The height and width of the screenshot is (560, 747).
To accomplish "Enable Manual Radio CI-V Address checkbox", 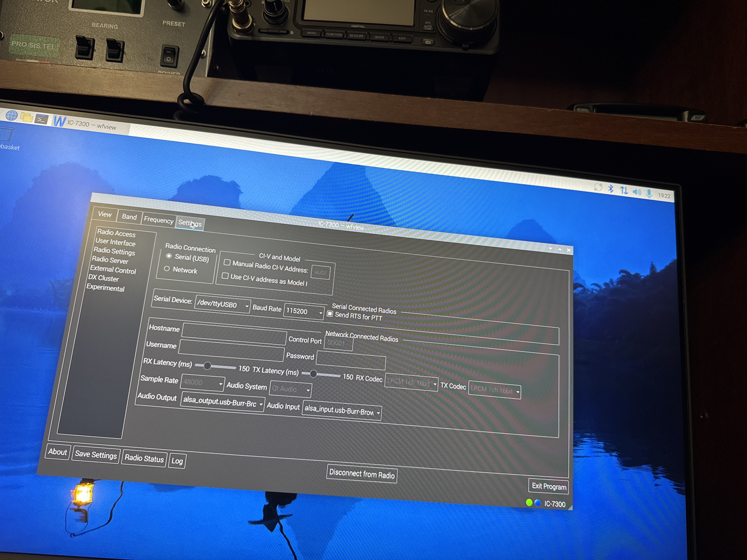I will tap(227, 262).
